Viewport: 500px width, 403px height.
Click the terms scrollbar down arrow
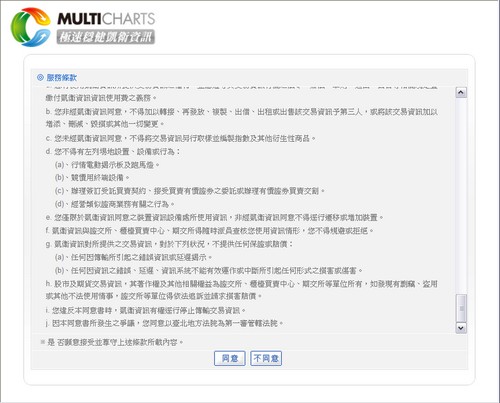click(x=461, y=328)
